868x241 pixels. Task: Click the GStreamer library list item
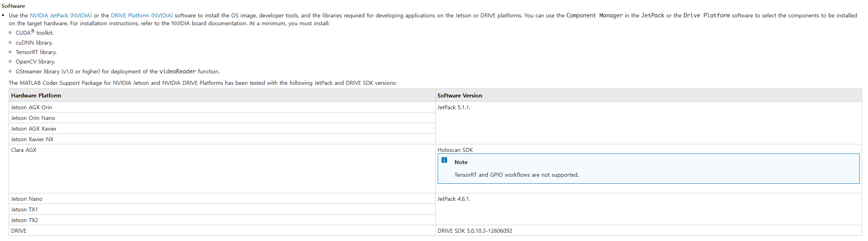click(x=118, y=71)
